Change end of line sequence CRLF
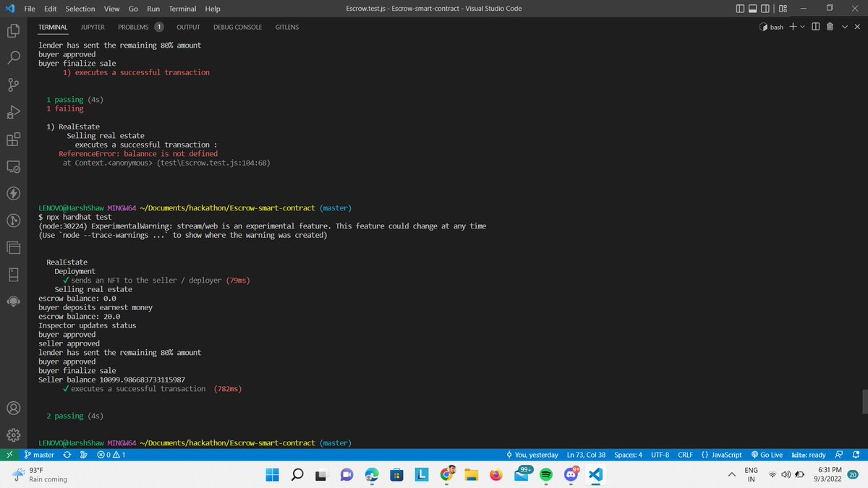Screen dimensions: 868x488 coord(685,455)
